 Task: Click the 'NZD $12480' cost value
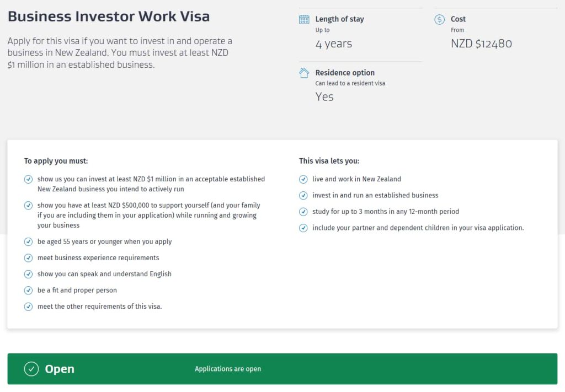coord(481,44)
